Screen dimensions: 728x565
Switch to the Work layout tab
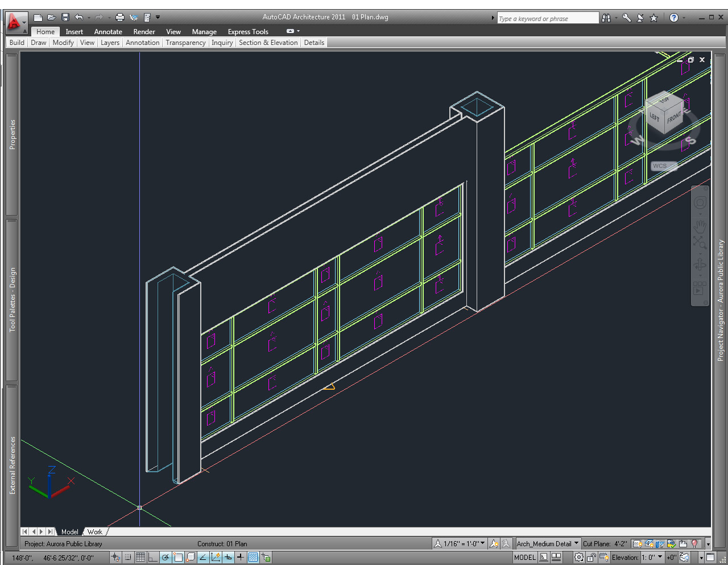pyautogui.click(x=95, y=532)
